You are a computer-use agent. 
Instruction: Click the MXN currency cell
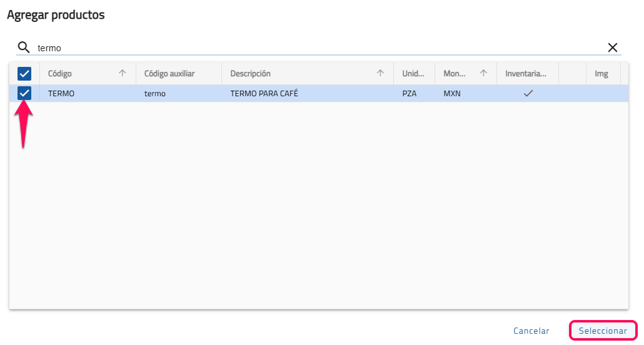[452, 93]
